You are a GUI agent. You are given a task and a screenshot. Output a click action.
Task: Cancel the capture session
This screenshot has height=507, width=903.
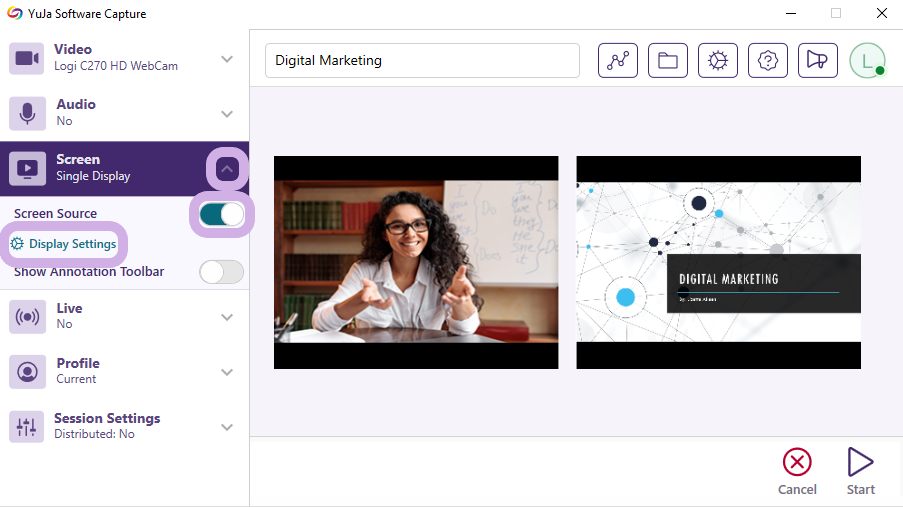[797, 472]
